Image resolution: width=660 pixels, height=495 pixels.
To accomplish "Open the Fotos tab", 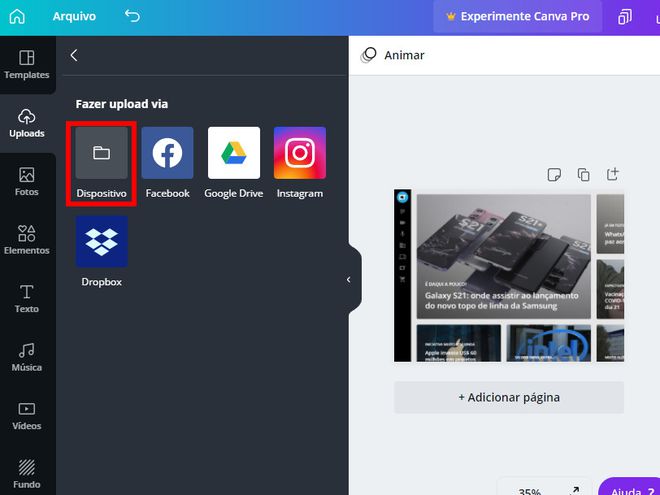I will pos(27,181).
